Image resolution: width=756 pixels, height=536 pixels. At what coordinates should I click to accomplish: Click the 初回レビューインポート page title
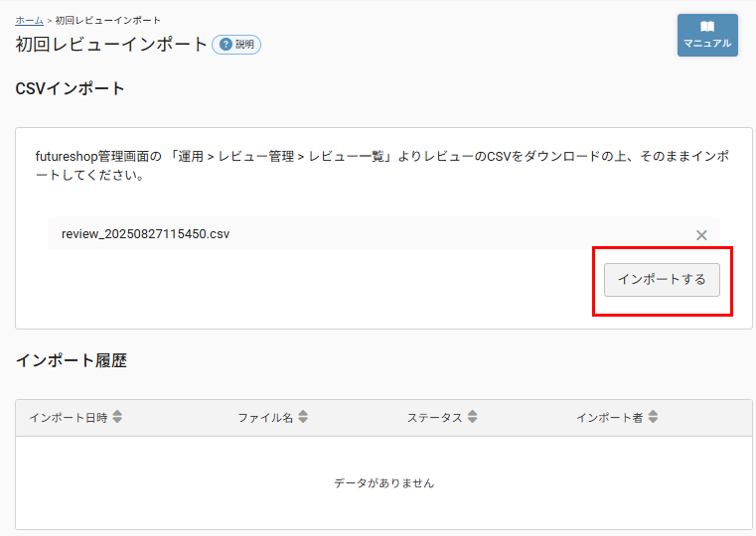click(x=111, y=45)
